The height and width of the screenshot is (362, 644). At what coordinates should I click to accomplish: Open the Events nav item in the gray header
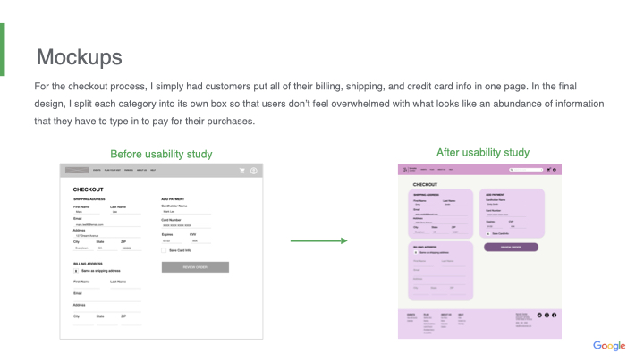coord(96,171)
